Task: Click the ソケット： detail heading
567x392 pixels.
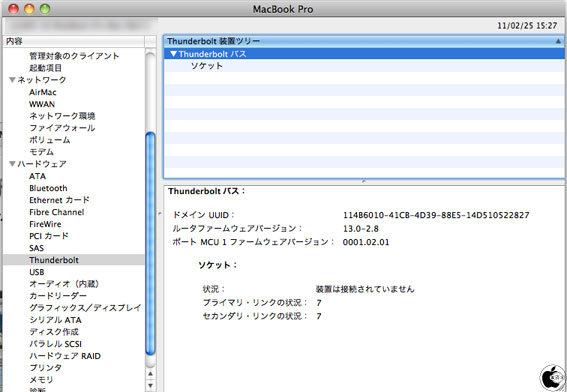Action: (x=218, y=265)
